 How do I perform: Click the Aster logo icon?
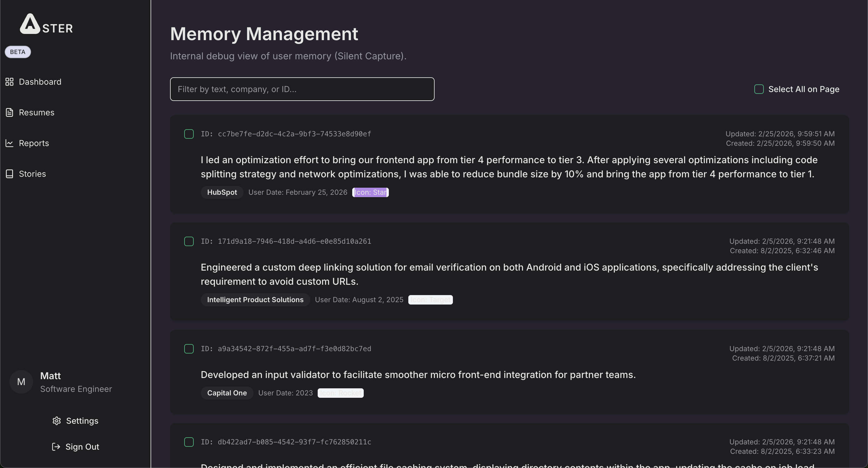click(30, 24)
